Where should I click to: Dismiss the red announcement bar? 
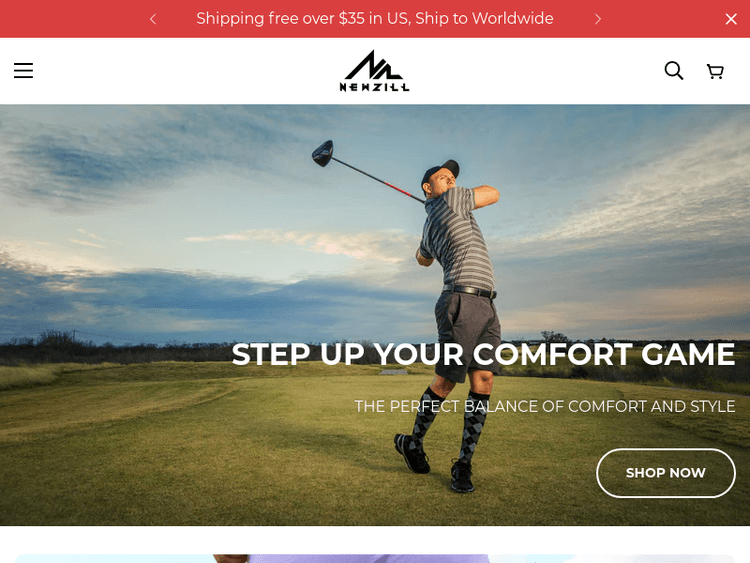[x=731, y=19]
